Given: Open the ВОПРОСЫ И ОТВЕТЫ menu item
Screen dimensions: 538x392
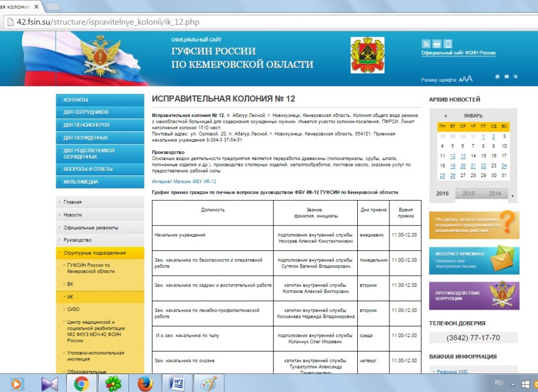Looking at the screenshot, I should 100,169.
